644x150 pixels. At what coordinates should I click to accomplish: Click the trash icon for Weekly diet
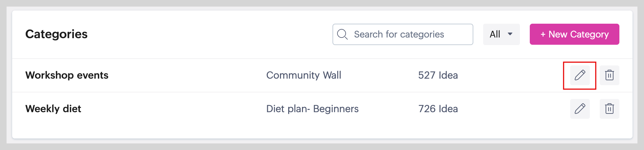pyautogui.click(x=609, y=109)
